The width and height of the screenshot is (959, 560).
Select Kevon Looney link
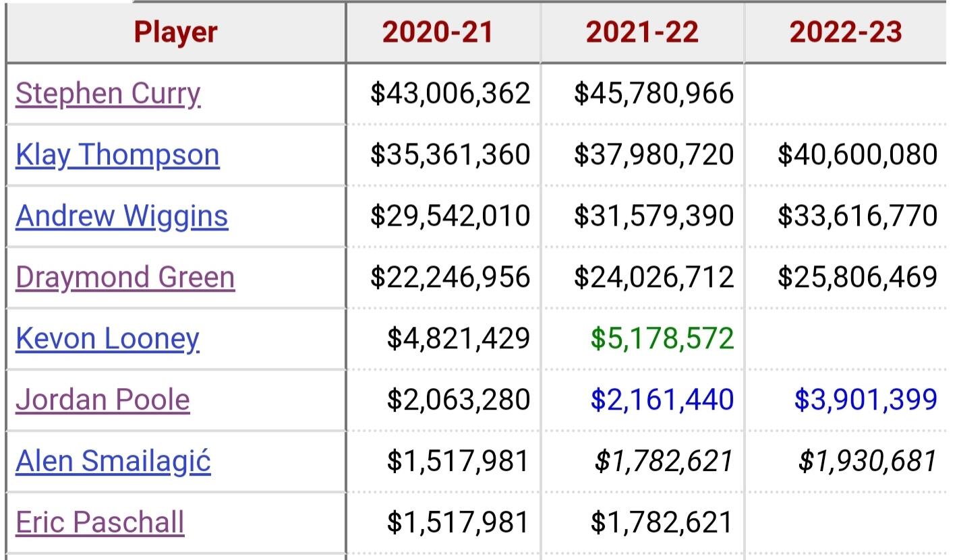point(107,339)
